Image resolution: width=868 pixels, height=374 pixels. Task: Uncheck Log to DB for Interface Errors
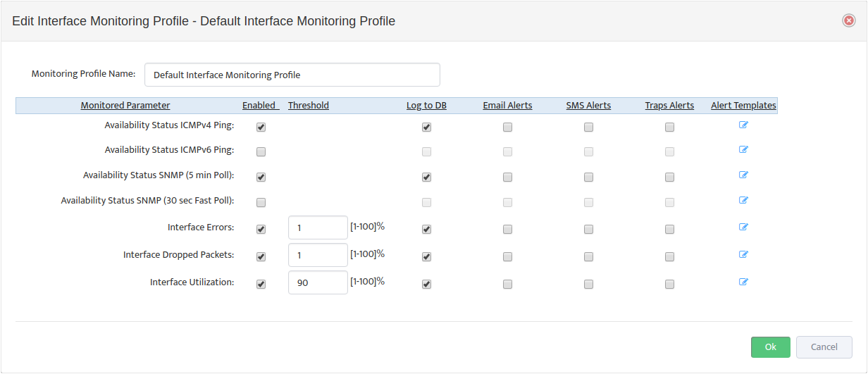click(x=426, y=229)
